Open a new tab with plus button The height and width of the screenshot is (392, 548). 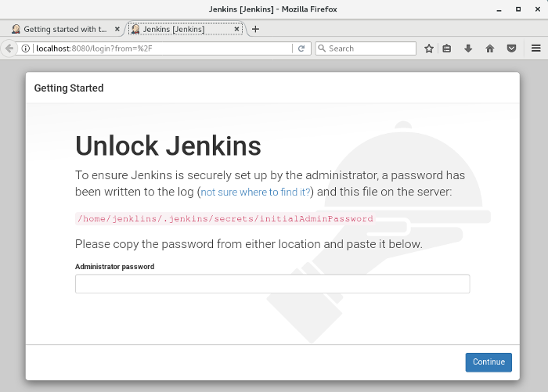click(x=255, y=29)
